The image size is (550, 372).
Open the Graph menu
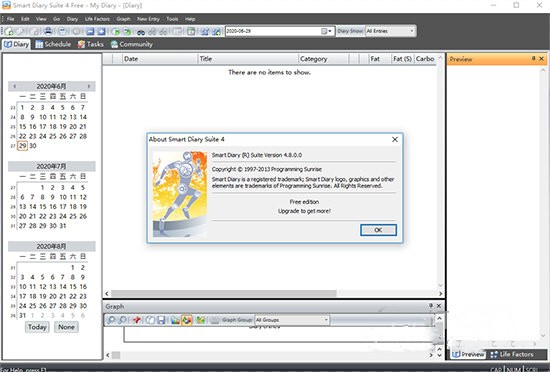click(x=123, y=19)
